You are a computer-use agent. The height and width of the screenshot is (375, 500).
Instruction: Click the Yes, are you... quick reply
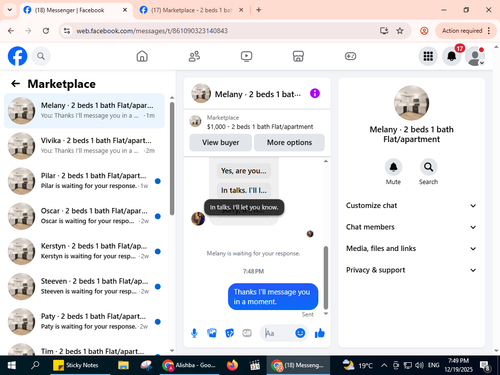point(243,171)
